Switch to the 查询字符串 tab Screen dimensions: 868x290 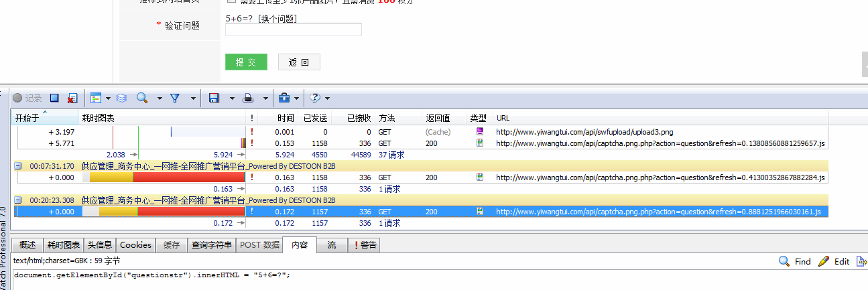[211, 245]
